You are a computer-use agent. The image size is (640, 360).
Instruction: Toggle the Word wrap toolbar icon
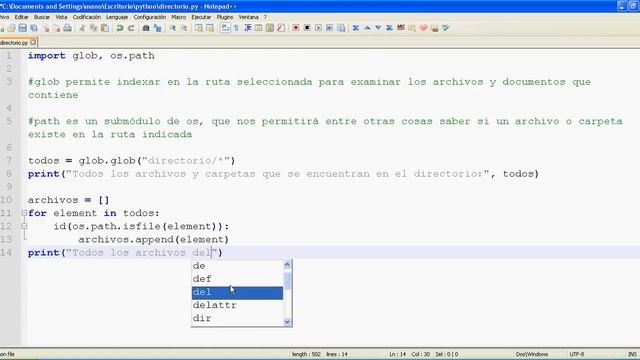tap(225, 28)
